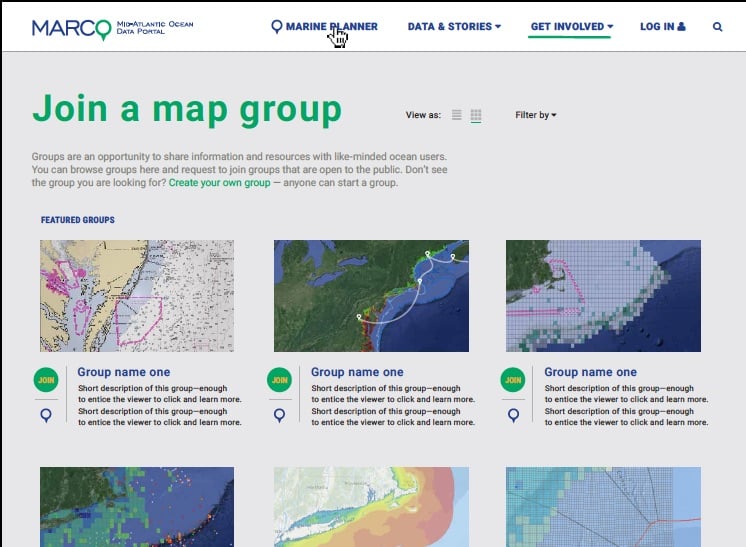The width and height of the screenshot is (746, 547).
Task: Click the map pin under second group's JOIN
Action: click(279, 416)
